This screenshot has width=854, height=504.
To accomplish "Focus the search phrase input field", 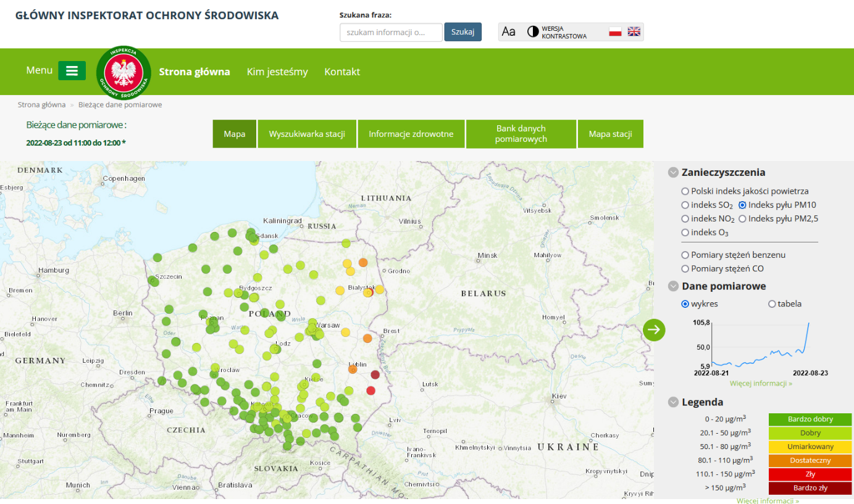I will (391, 32).
